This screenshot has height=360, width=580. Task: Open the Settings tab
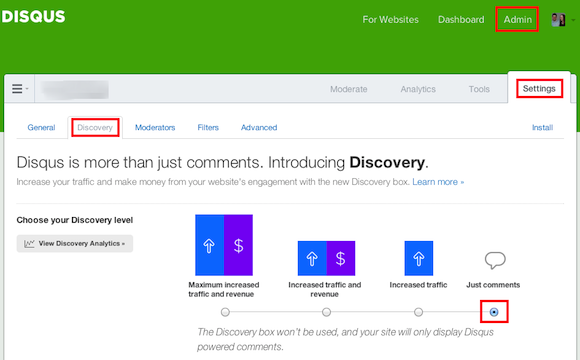click(x=539, y=89)
